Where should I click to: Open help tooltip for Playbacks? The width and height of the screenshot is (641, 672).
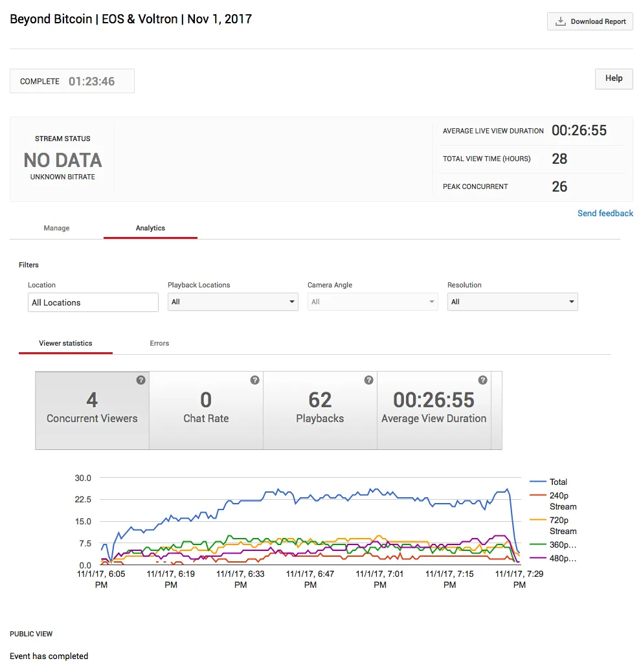click(368, 380)
